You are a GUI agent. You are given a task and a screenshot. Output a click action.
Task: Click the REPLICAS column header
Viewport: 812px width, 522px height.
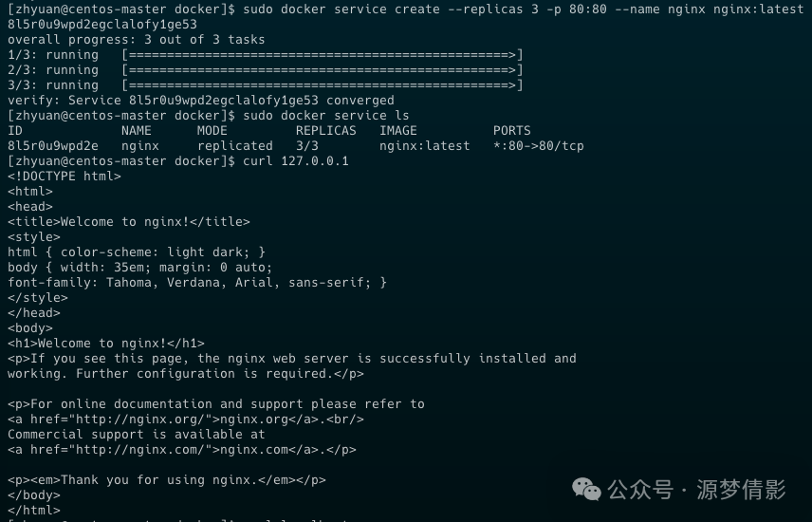pyautogui.click(x=325, y=131)
